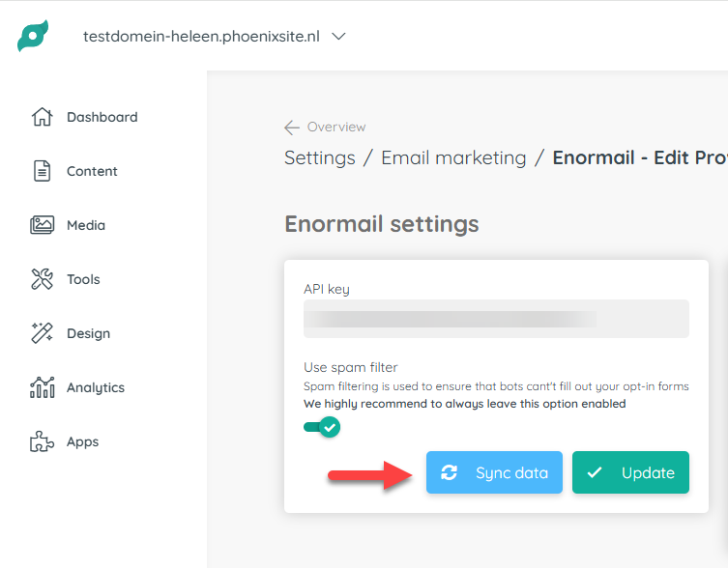
Task: Open the Analytics chart icon
Action: tap(43, 387)
